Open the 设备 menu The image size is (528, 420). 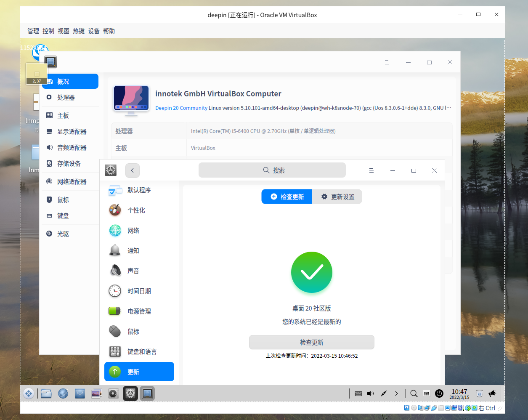tap(94, 31)
